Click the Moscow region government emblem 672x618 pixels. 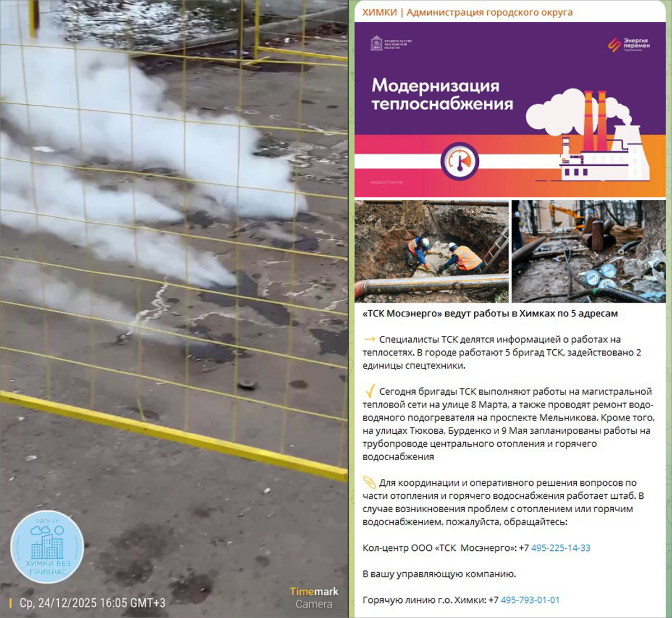pos(391,44)
